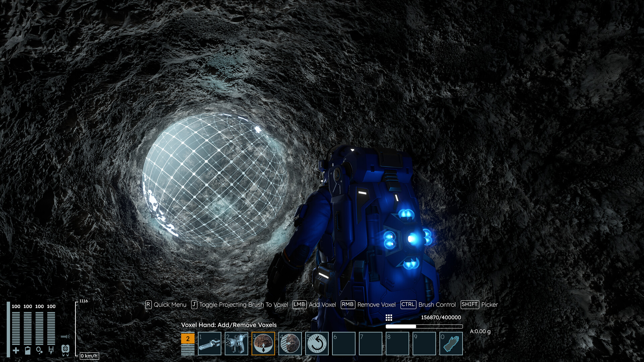Click the hydrogen fuel indicator icon
This screenshot has height=362, width=644.
[51, 351]
